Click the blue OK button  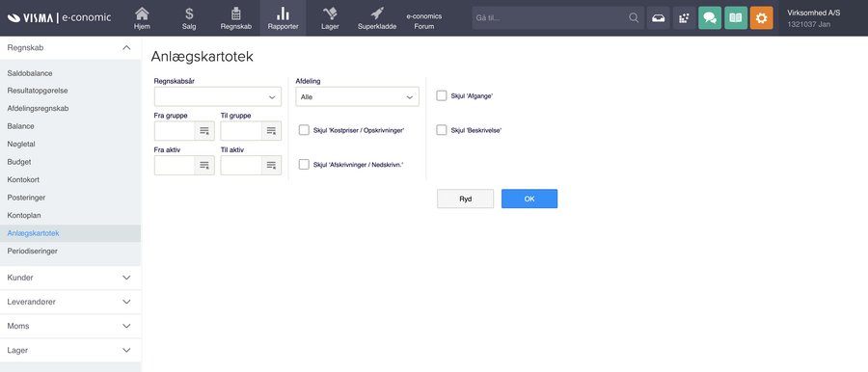pyautogui.click(x=529, y=199)
